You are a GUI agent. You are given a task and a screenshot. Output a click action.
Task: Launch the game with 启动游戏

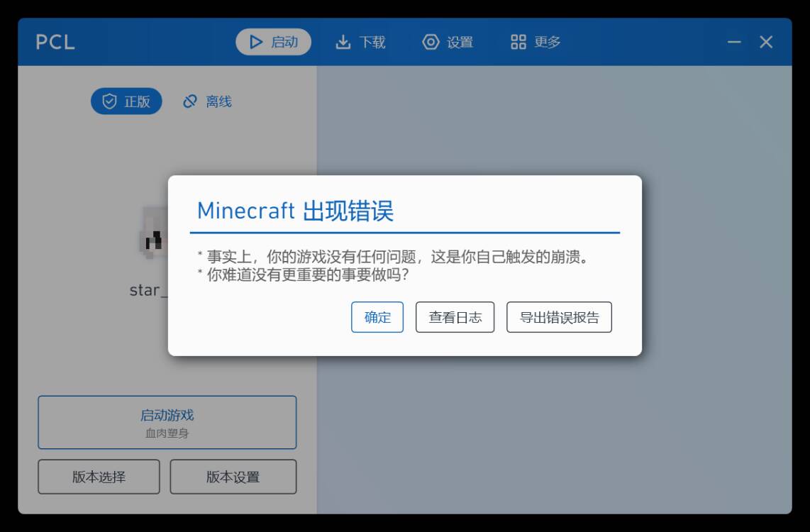tap(167, 422)
